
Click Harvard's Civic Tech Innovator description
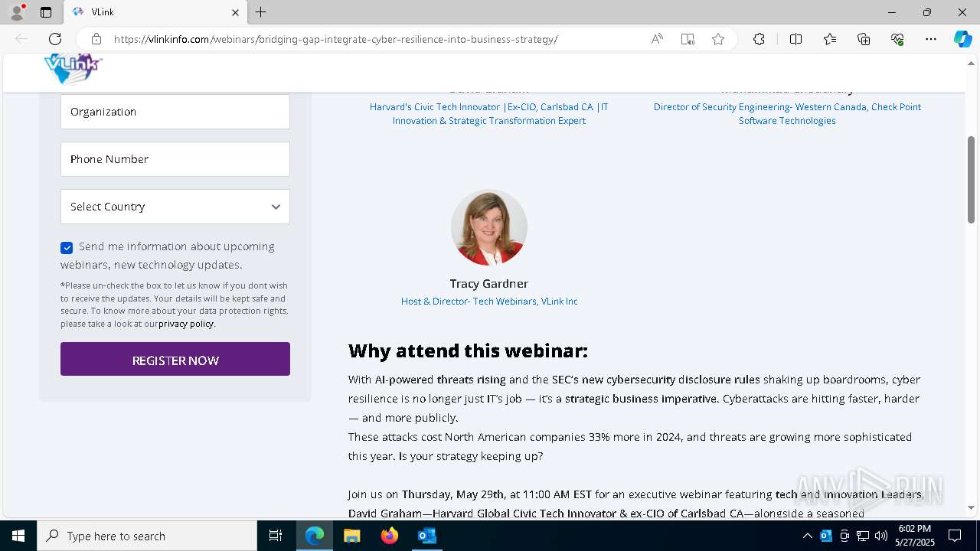pos(489,114)
